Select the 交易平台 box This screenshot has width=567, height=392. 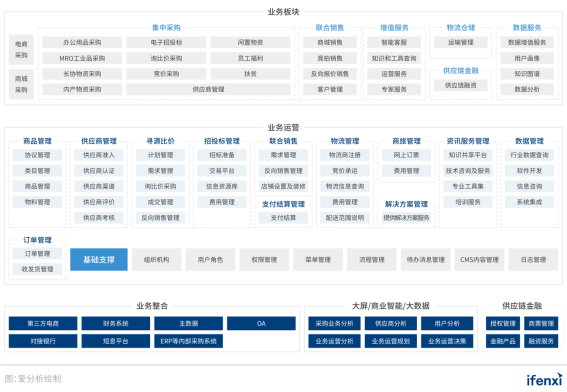click(222, 171)
